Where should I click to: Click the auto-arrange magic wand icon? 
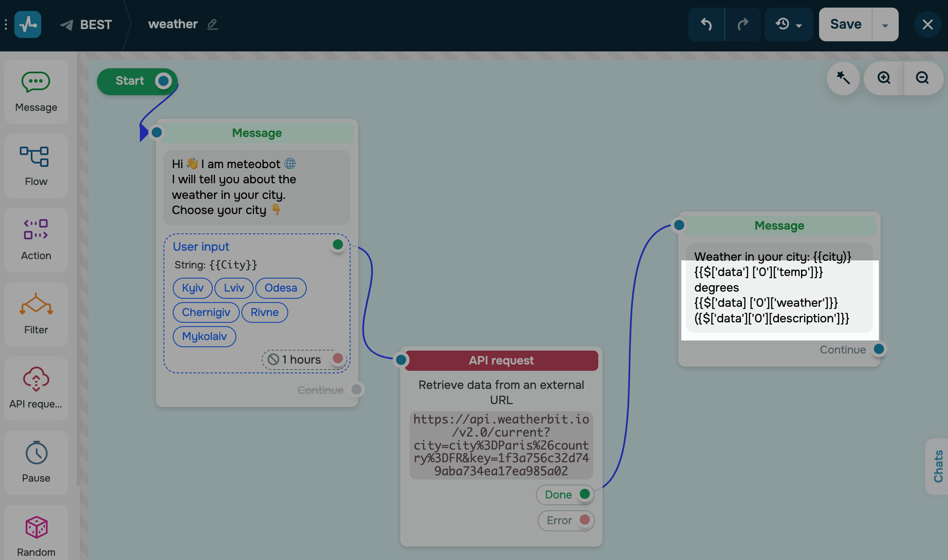843,78
